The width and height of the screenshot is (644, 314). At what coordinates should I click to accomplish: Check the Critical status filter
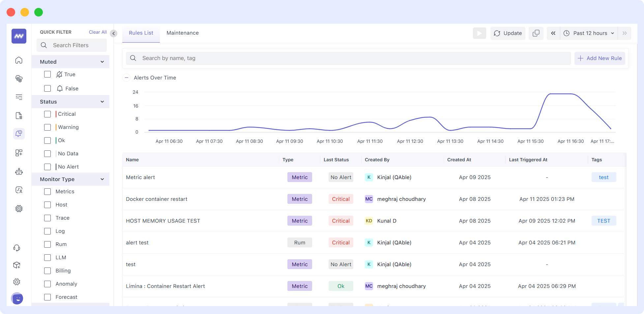click(x=47, y=114)
